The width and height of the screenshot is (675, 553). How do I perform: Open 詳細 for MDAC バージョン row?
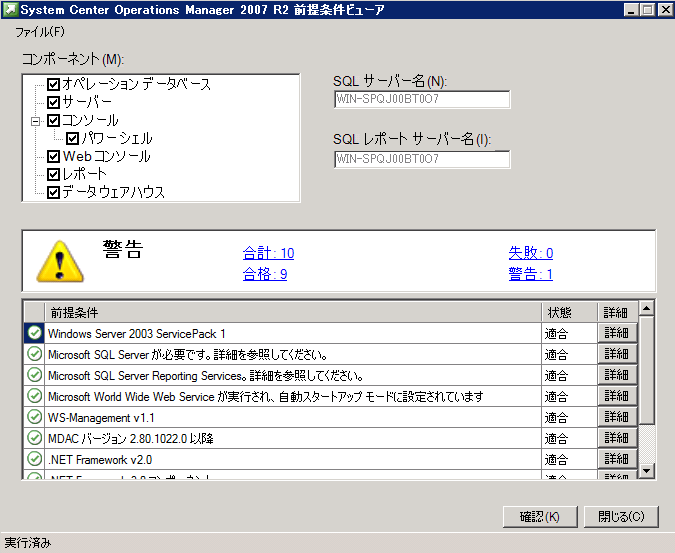(617, 438)
